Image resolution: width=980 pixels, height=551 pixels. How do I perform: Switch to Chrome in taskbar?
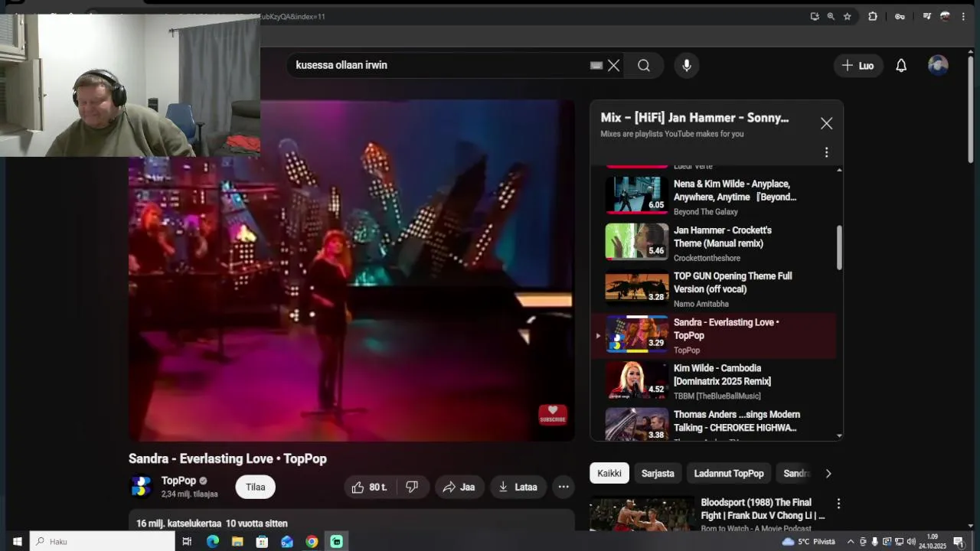[312, 542]
